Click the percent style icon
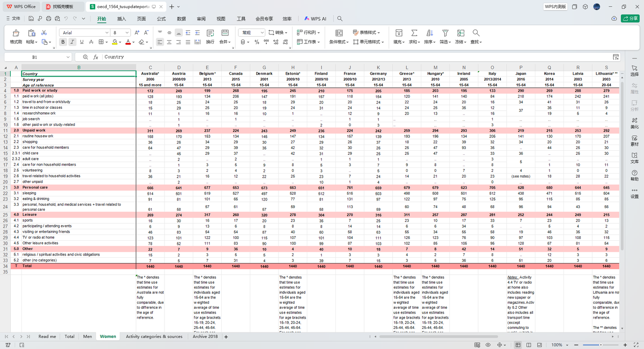Screen dimensions: 644x349 pos(257,42)
